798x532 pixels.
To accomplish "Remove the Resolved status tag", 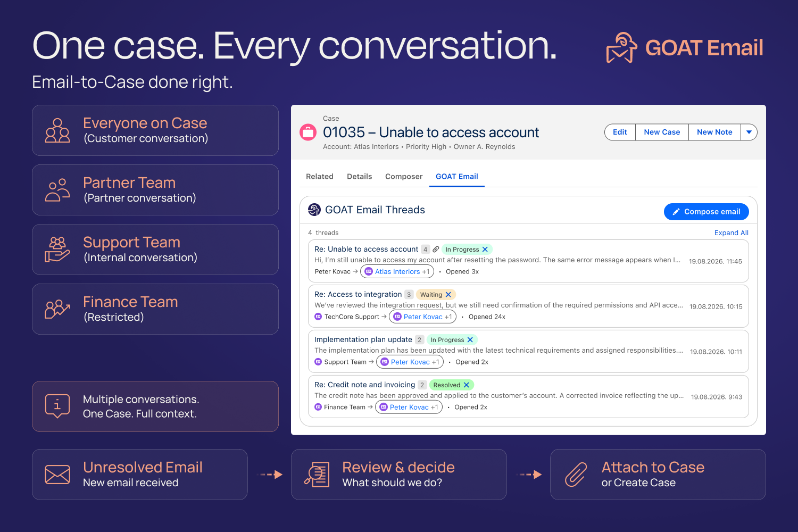I will [467, 385].
